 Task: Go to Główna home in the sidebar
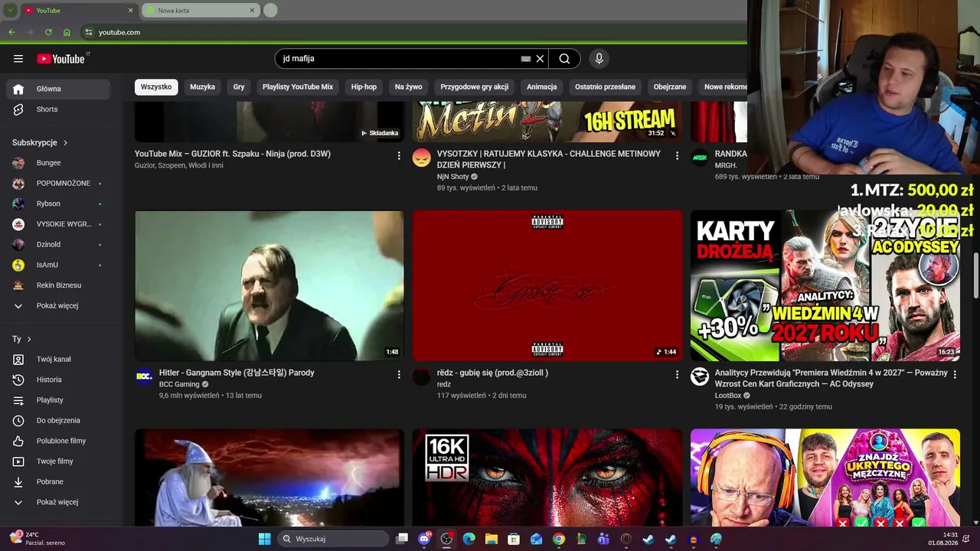(x=58, y=89)
